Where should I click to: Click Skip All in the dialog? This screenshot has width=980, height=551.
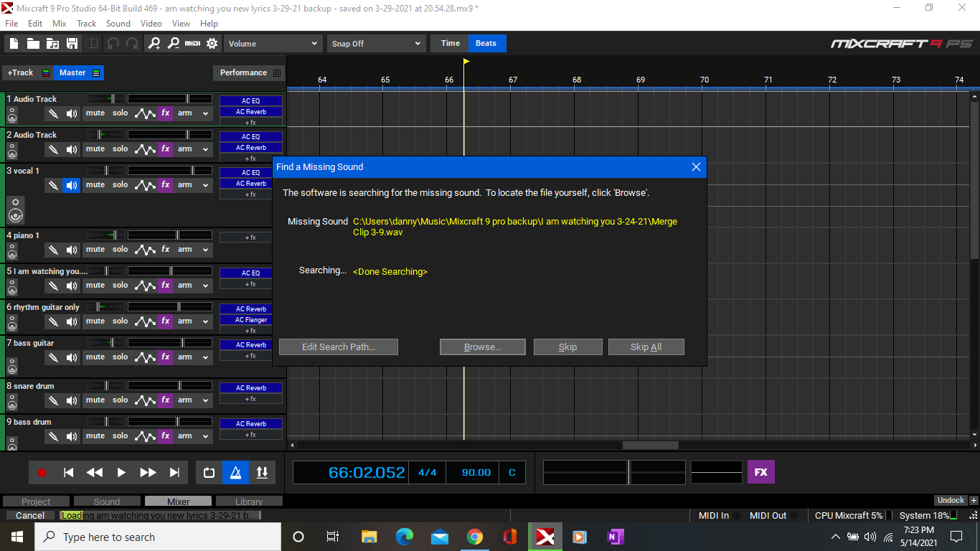click(646, 347)
